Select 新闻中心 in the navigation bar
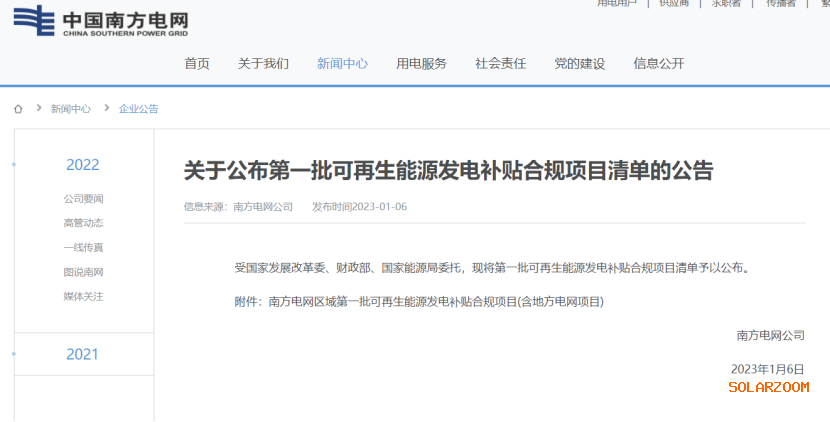 342,63
